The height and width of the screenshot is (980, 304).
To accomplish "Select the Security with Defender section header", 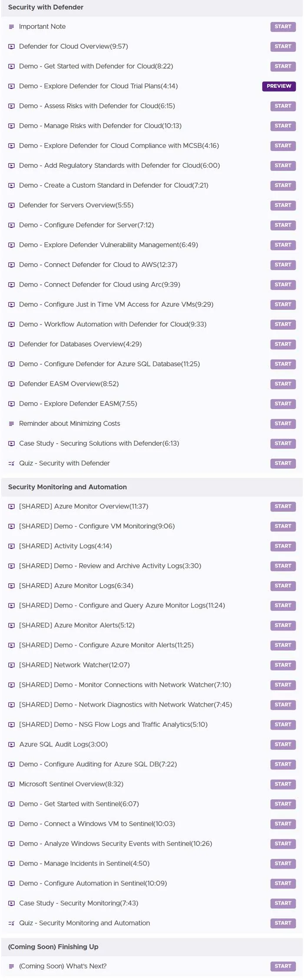I will tap(152, 8).
